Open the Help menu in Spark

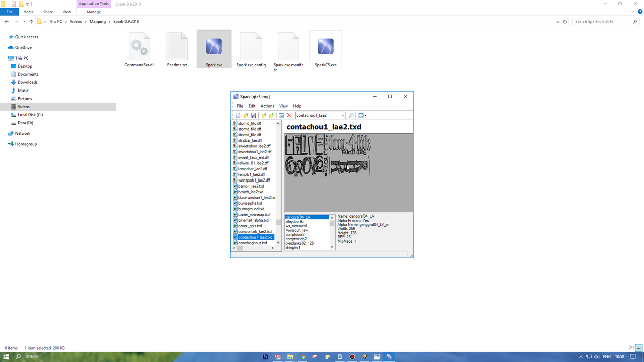coord(297,106)
